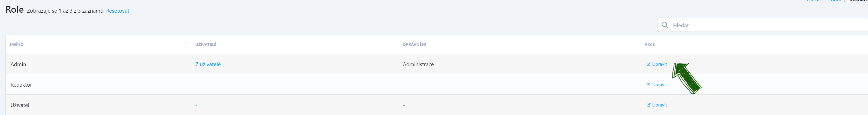
Task: Click the edit pencil icon for Admin
Action: click(648, 64)
